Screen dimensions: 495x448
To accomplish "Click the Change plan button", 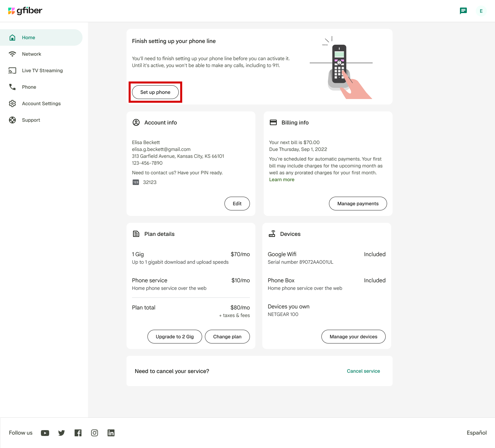I will pos(227,337).
